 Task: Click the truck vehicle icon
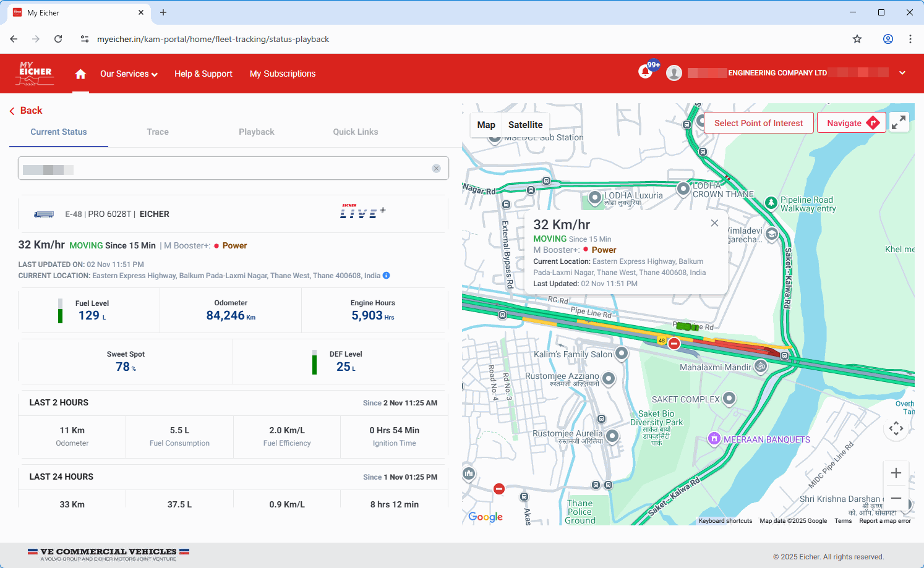[44, 214]
